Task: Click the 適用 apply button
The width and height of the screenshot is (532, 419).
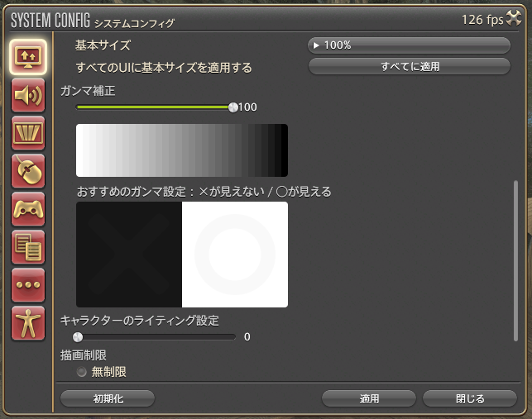Action: [369, 398]
